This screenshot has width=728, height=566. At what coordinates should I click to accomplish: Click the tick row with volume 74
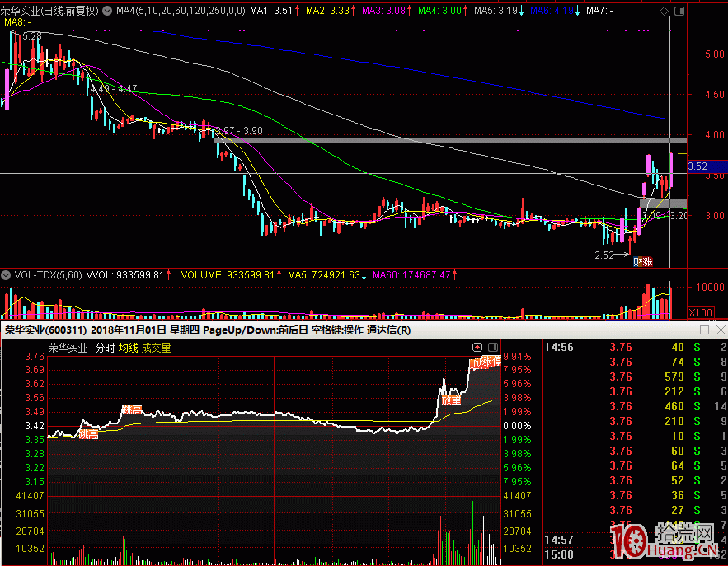636,362
